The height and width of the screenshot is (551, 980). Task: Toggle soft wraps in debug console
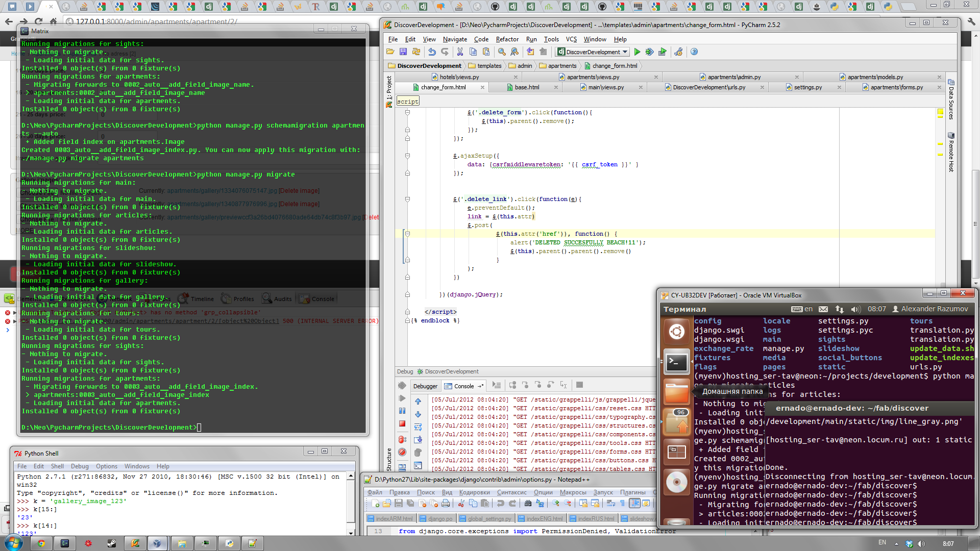point(418,427)
